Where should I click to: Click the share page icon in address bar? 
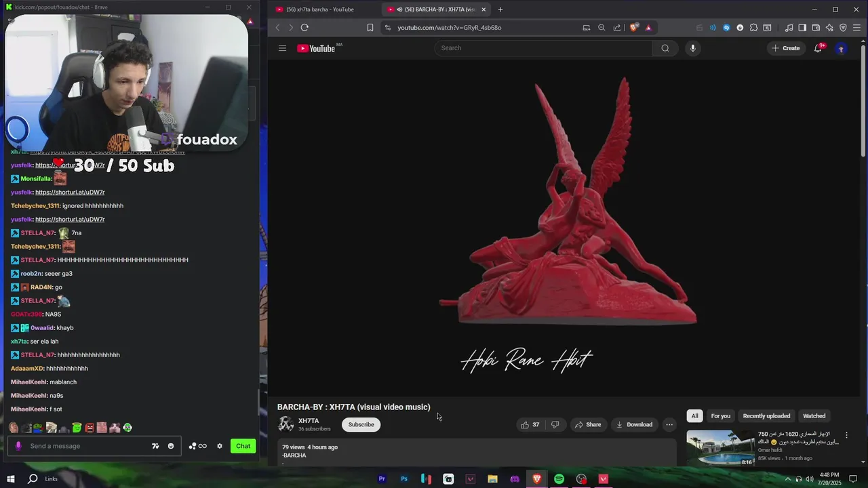pyautogui.click(x=617, y=28)
